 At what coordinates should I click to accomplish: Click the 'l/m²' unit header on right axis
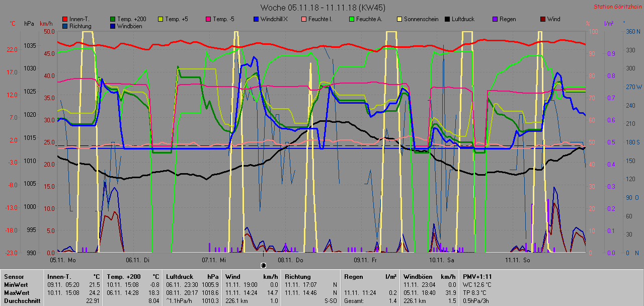(x=608, y=24)
